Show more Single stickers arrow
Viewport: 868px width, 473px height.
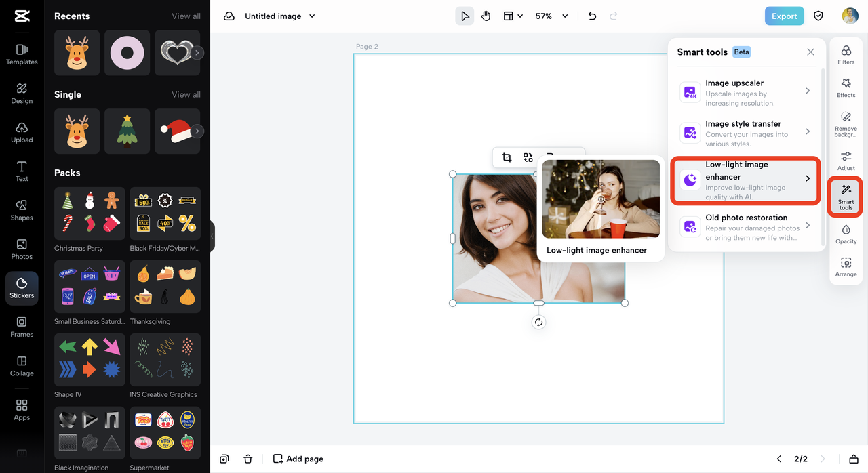(197, 131)
